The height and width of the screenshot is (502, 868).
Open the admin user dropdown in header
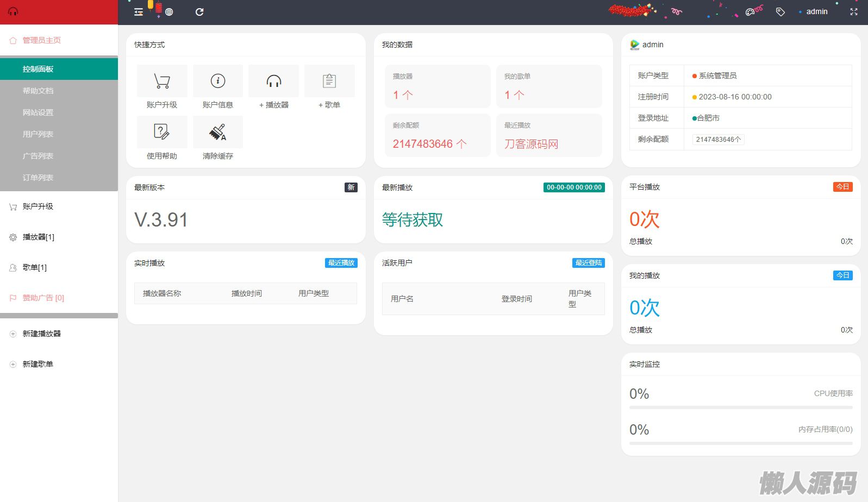point(816,12)
